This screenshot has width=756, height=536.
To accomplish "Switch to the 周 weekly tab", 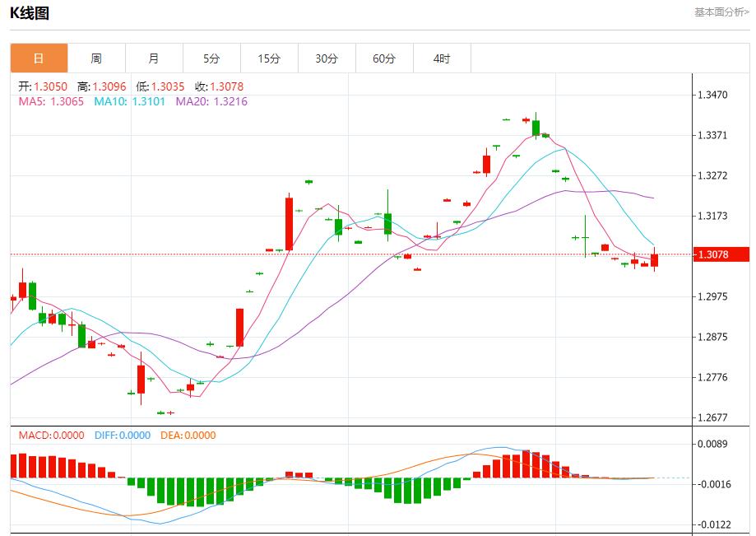I will click(x=96, y=58).
